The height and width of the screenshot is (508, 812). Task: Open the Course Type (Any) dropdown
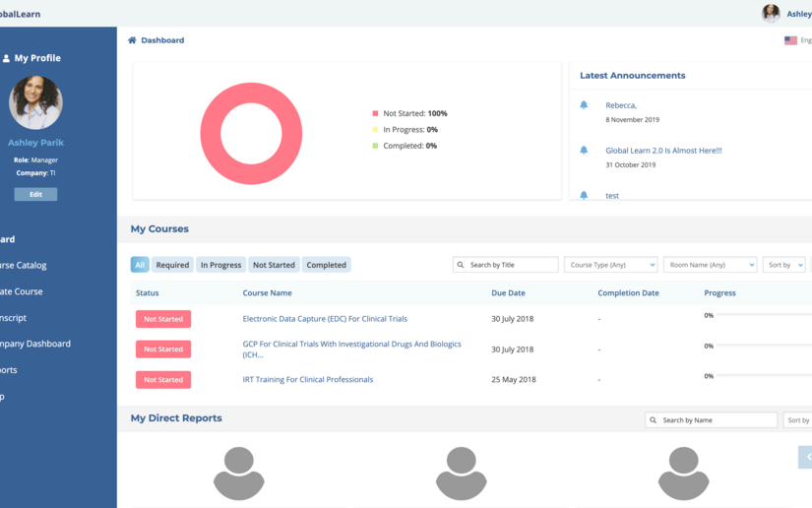pyautogui.click(x=610, y=265)
